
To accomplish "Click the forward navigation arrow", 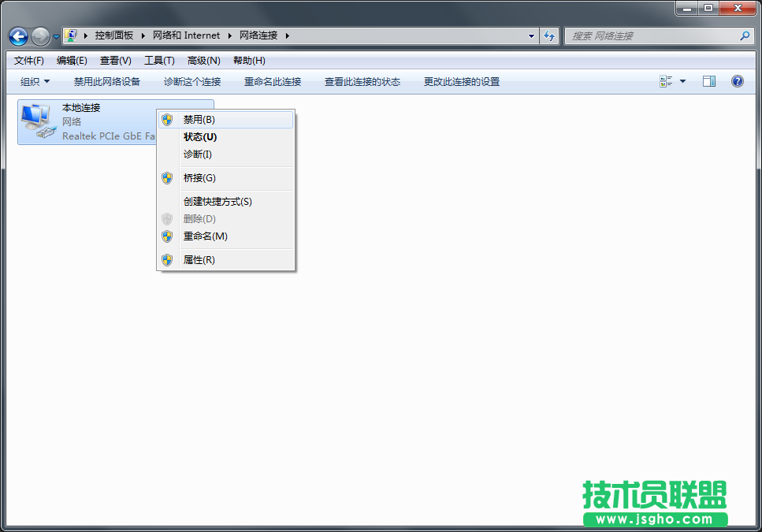I will (x=39, y=36).
